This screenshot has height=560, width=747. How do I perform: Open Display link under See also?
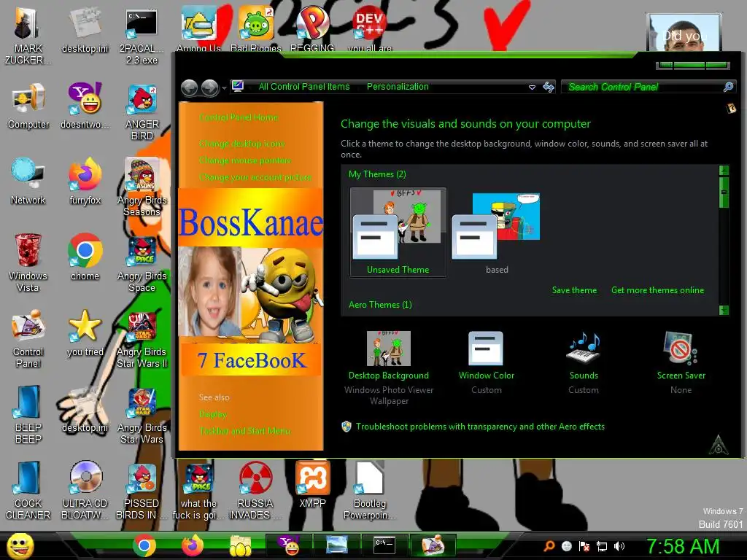point(212,414)
